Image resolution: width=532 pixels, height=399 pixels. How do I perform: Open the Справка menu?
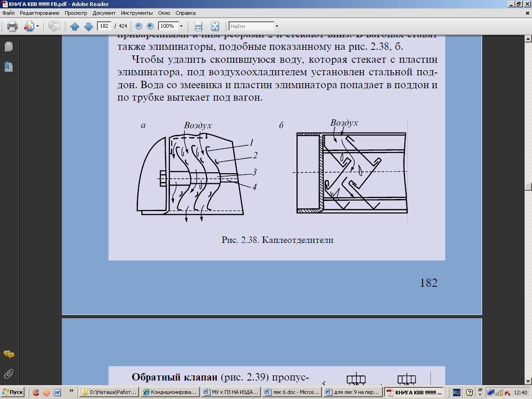pos(185,13)
